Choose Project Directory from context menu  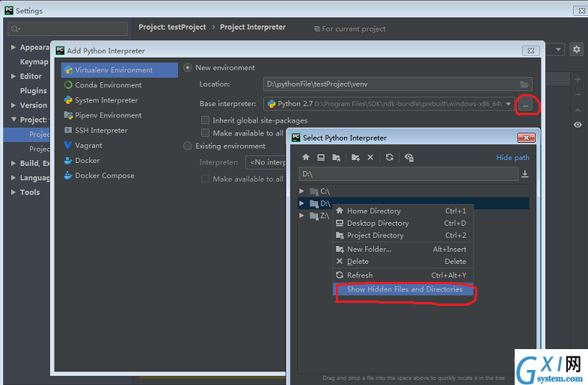pos(403,235)
